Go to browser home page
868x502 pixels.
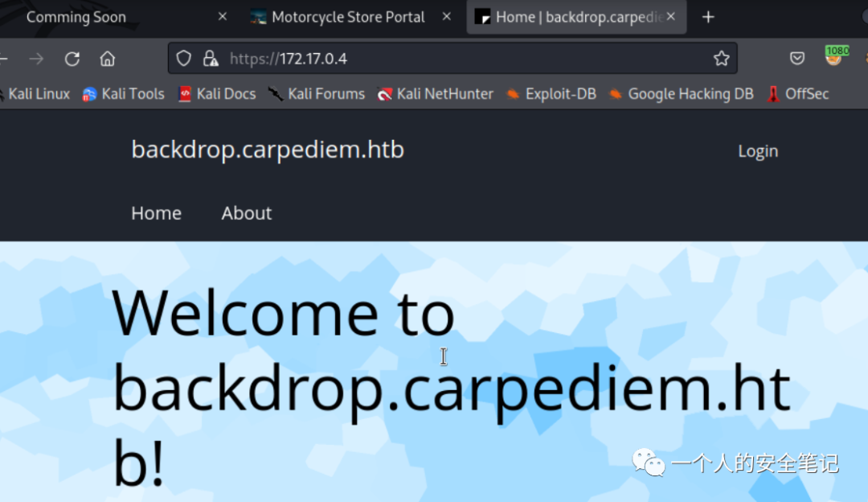coord(108,58)
